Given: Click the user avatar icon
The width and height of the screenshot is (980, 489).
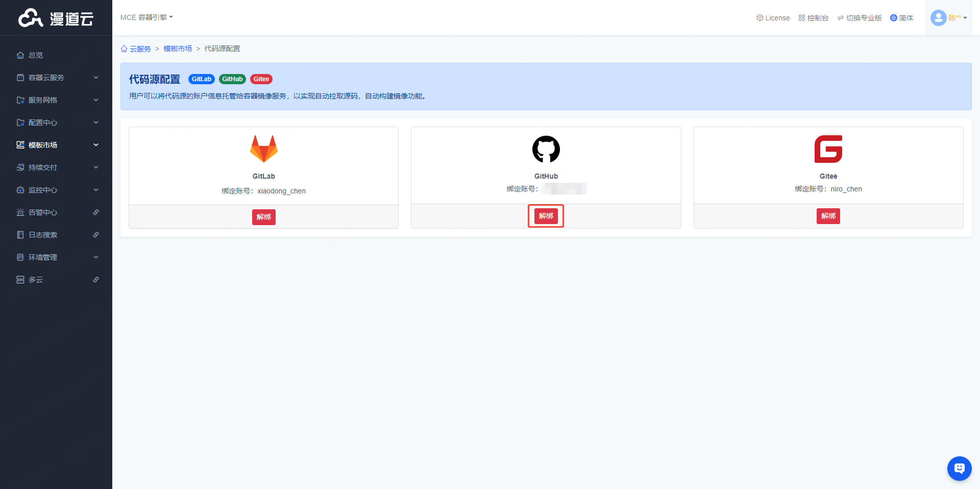Looking at the screenshot, I should (x=938, y=18).
